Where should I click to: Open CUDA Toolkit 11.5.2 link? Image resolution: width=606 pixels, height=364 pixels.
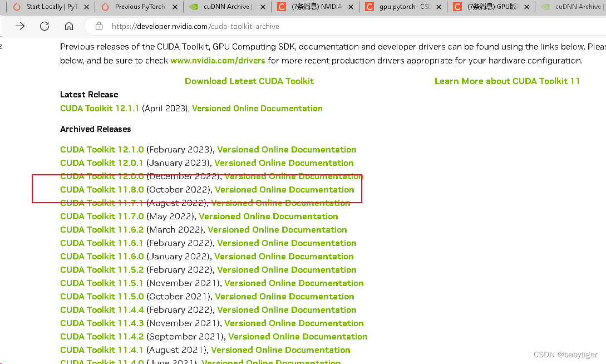(102, 270)
